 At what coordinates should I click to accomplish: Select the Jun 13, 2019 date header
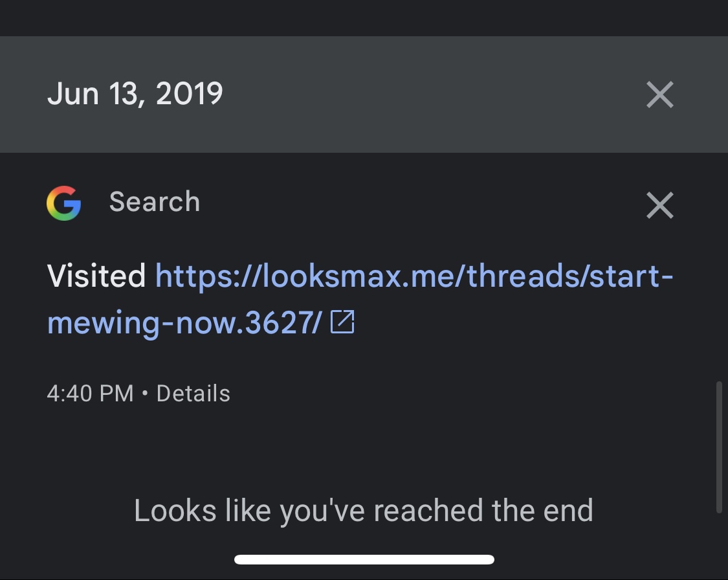(135, 95)
